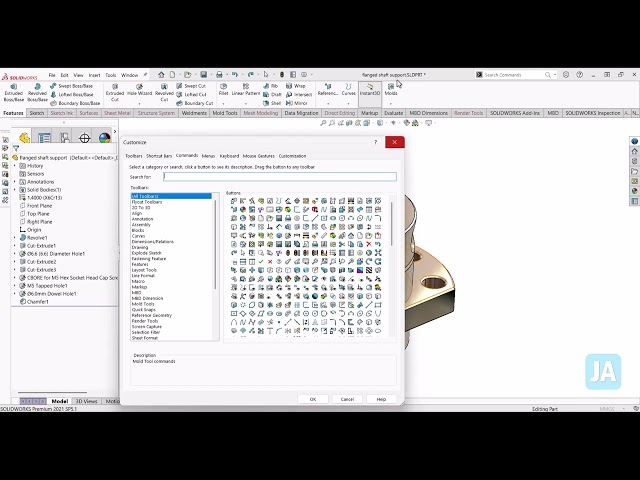Image resolution: width=640 pixels, height=480 pixels.
Task: Open the Molds tool
Action: coord(391,90)
